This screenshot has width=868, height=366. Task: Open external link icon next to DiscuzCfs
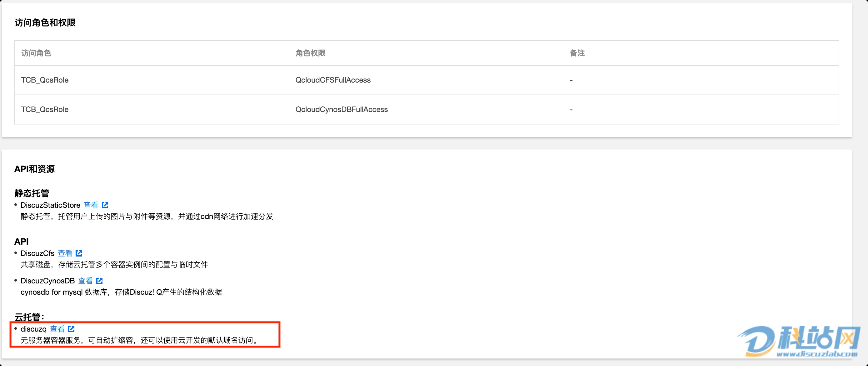point(79,253)
